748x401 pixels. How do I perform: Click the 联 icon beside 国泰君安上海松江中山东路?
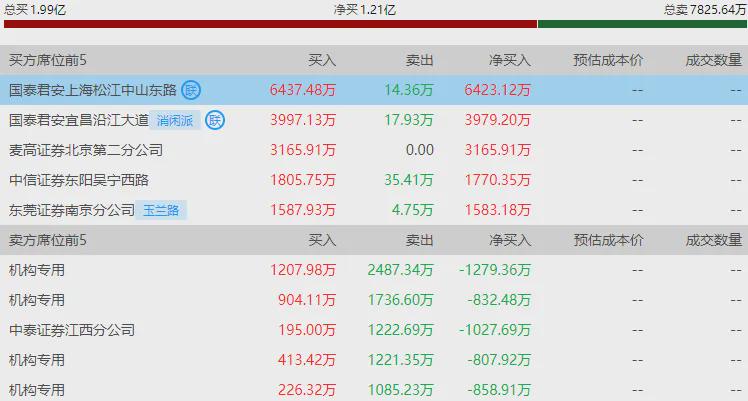tap(191, 90)
